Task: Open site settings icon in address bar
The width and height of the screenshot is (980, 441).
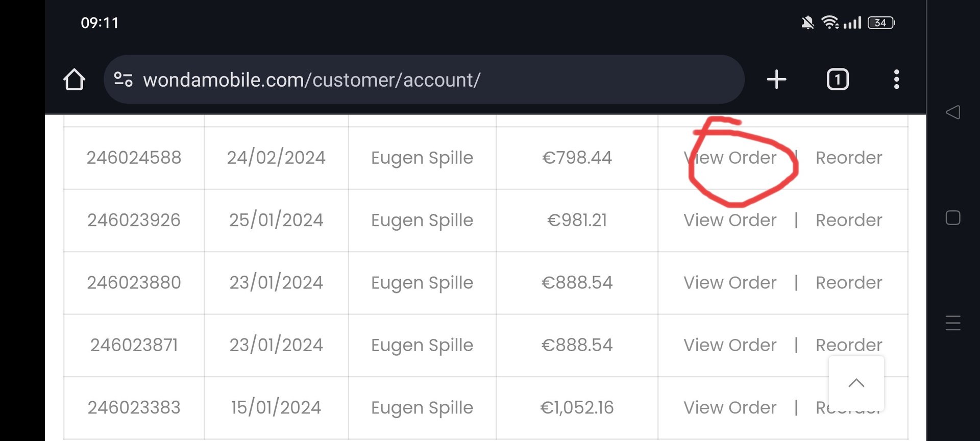Action: (123, 80)
